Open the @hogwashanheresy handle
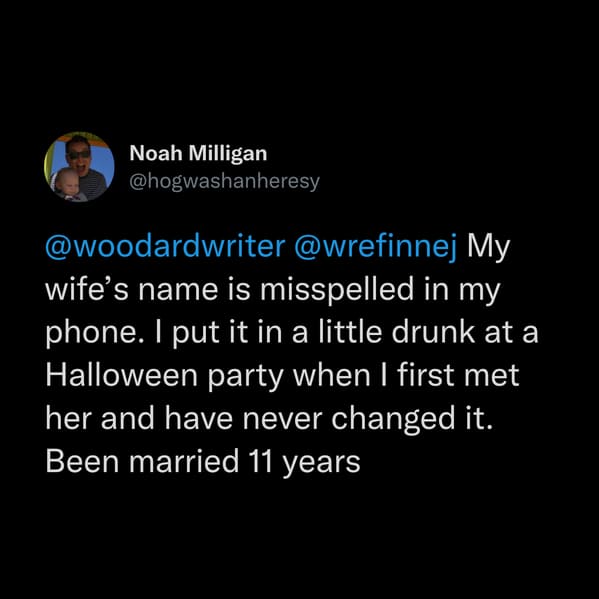Screen dimensions: 599x599 (224, 182)
